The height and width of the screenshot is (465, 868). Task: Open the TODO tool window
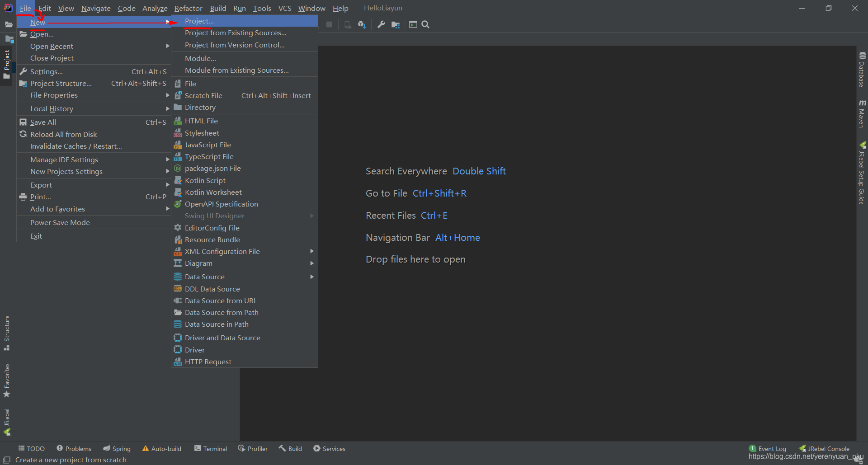click(x=31, y=449)
